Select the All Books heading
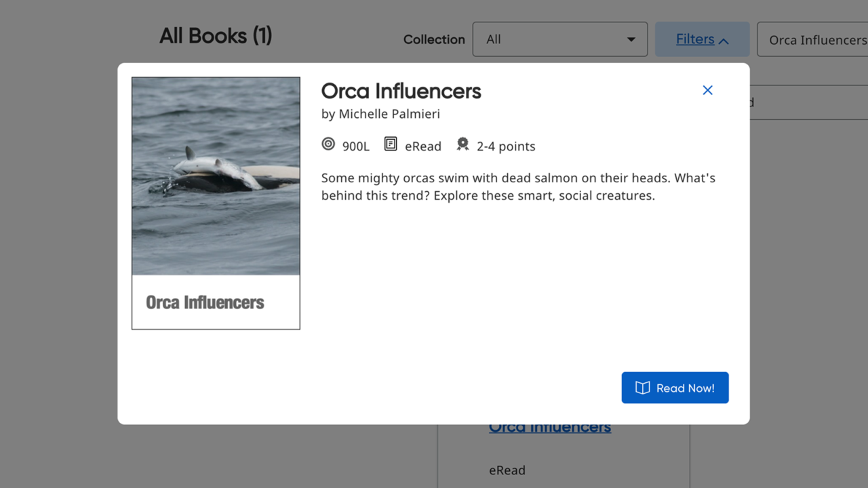This screenshot has height=488, width=868. point(216,35)
